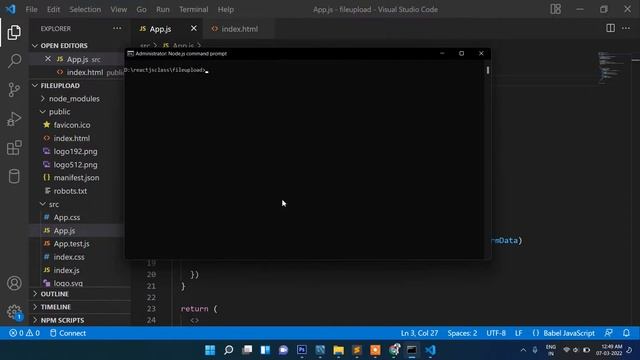Open the Manage gear icon

point(14,312)
